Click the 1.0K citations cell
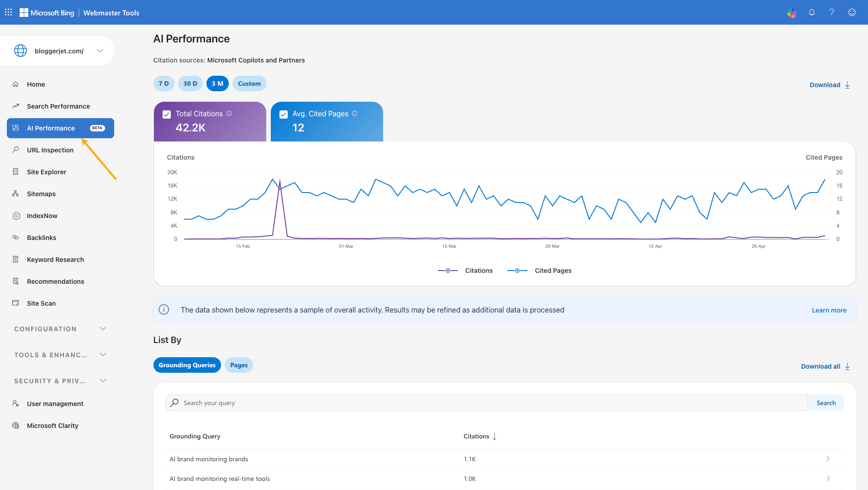The height and width of the screenshot is (490, 868). click(x=470, y=479)
